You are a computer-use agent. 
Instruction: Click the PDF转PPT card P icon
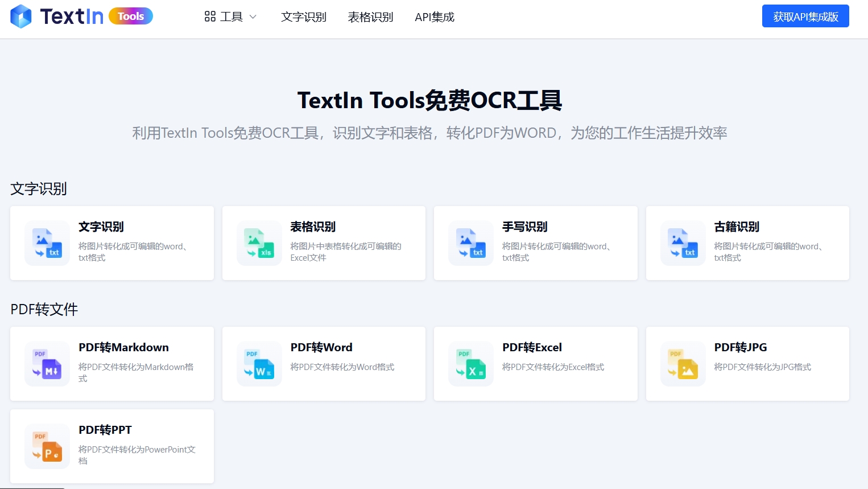[47, 446]
